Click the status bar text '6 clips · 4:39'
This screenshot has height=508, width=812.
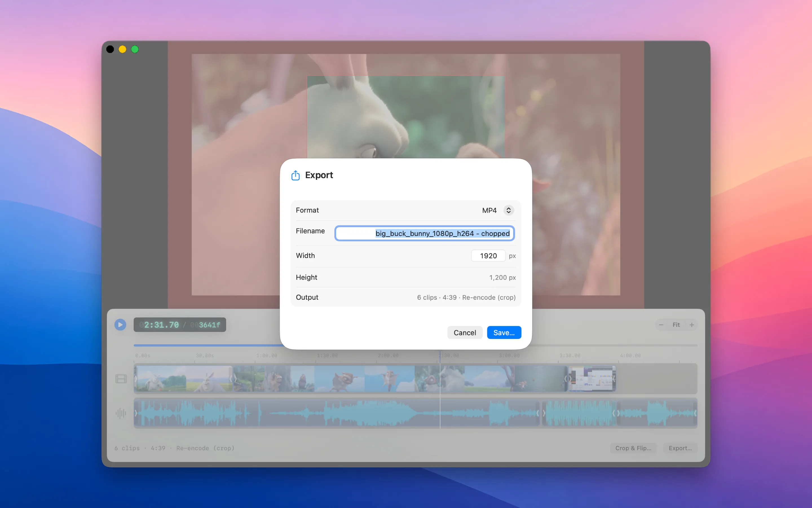pos(140,448)
